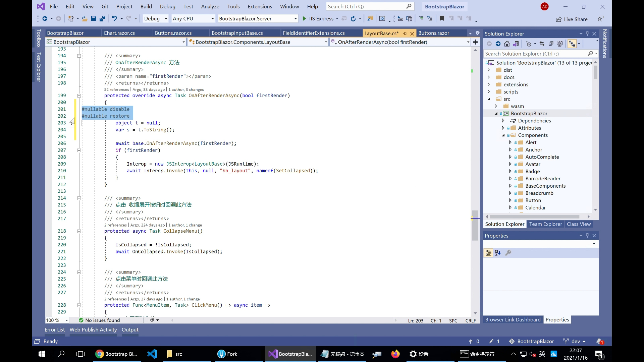Collapse the CollapseMenu method at line 218
The width and height of the screenshot is (644, 362).
click(79, 231)
